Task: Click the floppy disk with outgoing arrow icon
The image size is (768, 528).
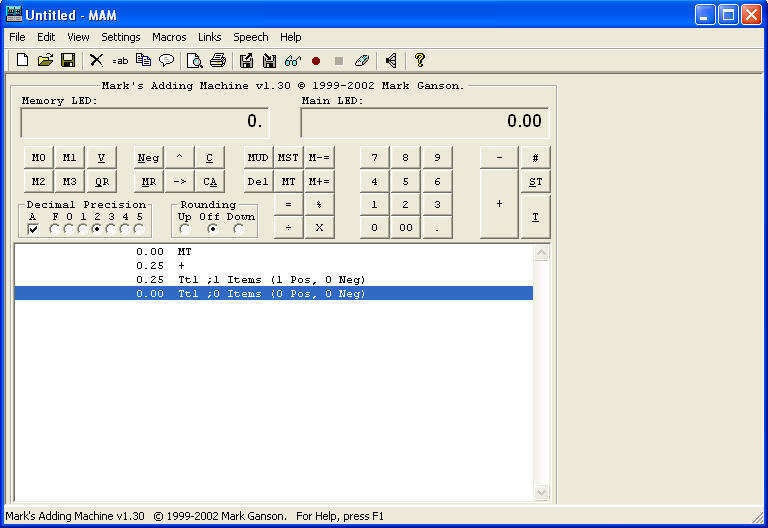Action: click(246, 60)
